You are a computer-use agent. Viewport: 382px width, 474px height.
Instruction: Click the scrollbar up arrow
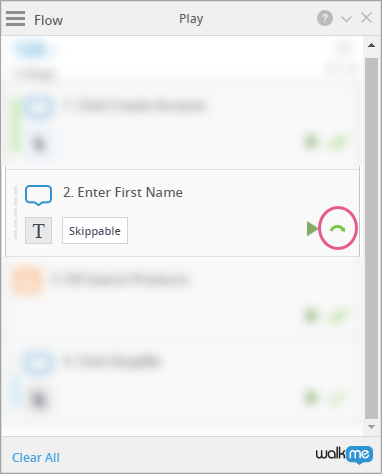click(x=371, y=45)
